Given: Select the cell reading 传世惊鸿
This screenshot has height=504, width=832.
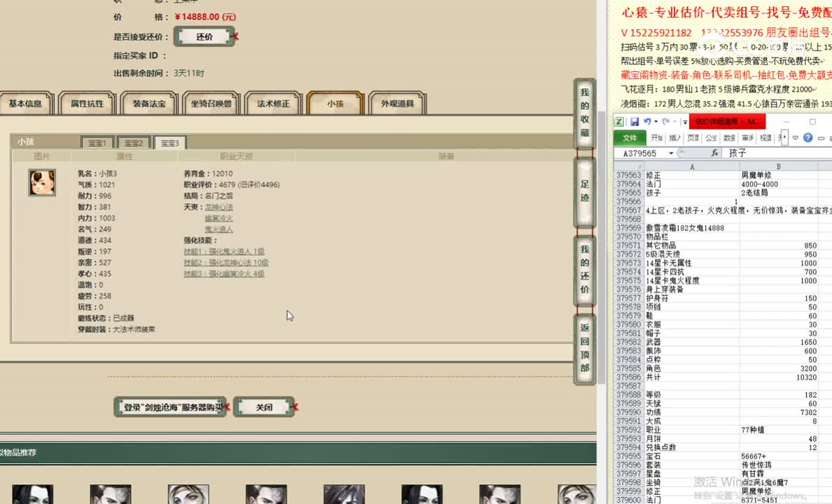Looking at the screenshot, I should tap(778, 465).
